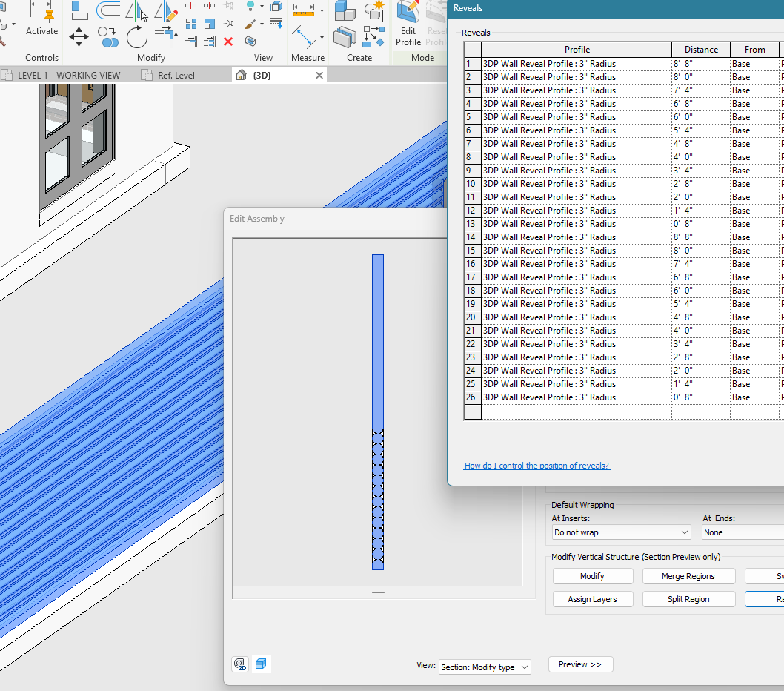Select the Scale tool
The image size is (784, 691).
click(x=210, y=24)
